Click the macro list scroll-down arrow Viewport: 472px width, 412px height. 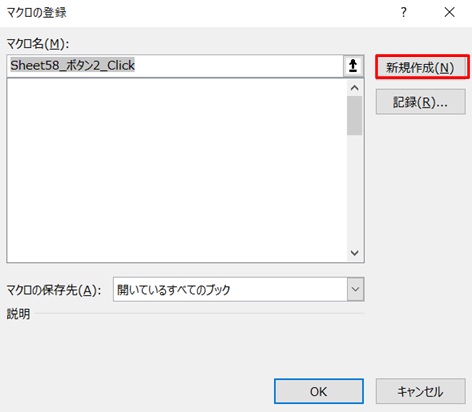(355, 253)
